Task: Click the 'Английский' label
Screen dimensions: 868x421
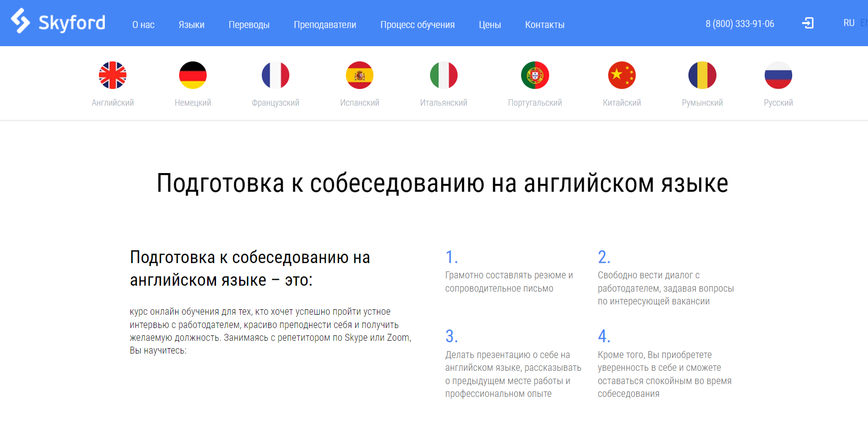Action: (113, 103)
